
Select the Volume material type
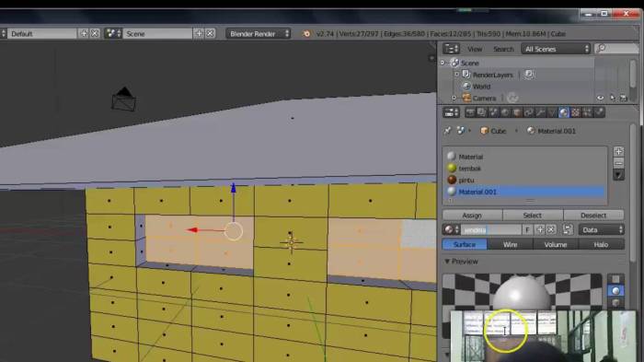click(556, 244)
